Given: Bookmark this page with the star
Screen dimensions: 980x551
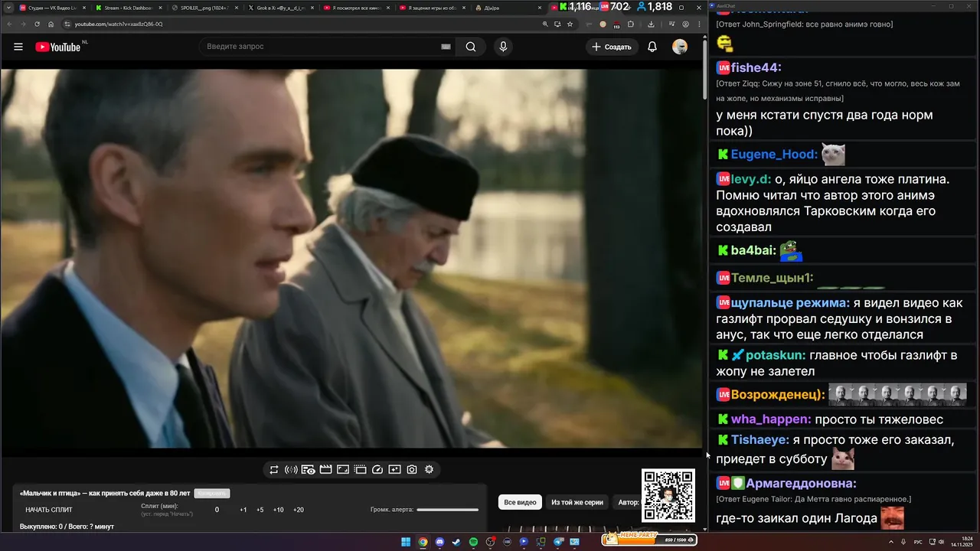Looking at the screenshot, I should pos(570,24).
